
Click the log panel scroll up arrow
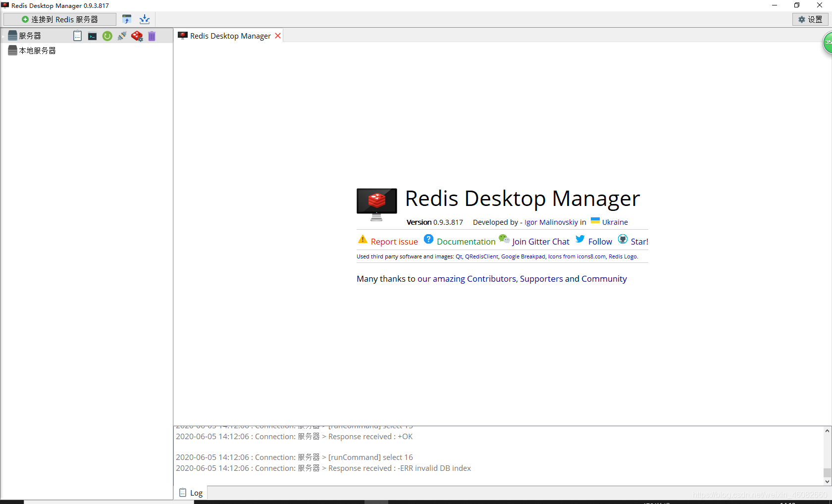pyautogui.click(x=827, y=431)
